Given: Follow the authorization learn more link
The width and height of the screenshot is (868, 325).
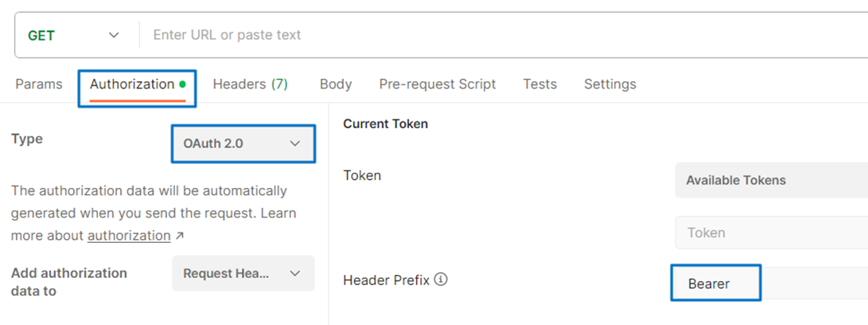Looking at the screenshot, I should click(x=129, y=236).
